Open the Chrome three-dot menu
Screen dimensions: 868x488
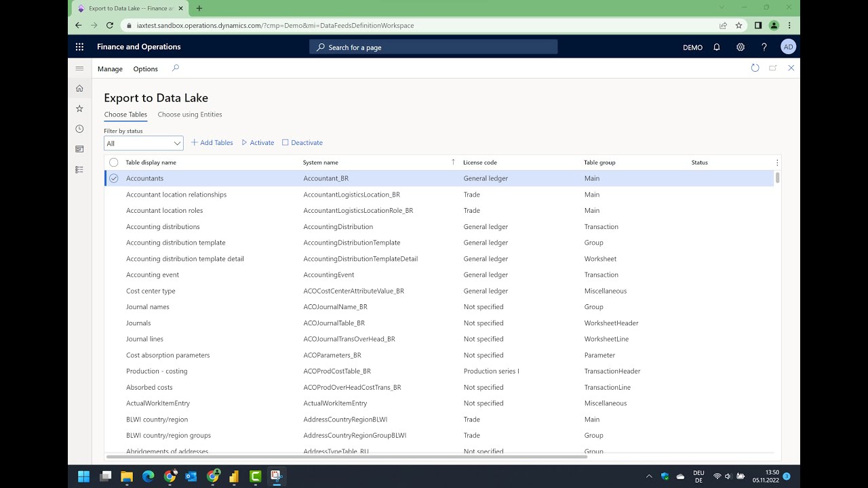[x=789, y=25]
